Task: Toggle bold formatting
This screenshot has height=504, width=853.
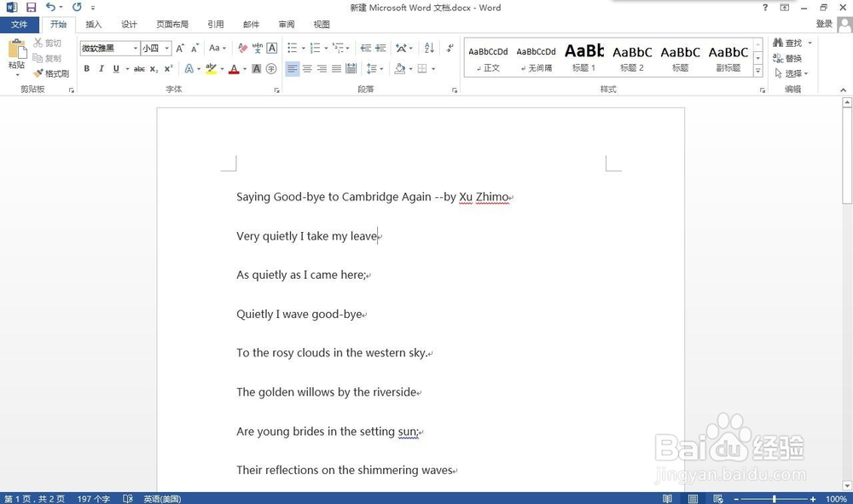Action: coord(86,68)
